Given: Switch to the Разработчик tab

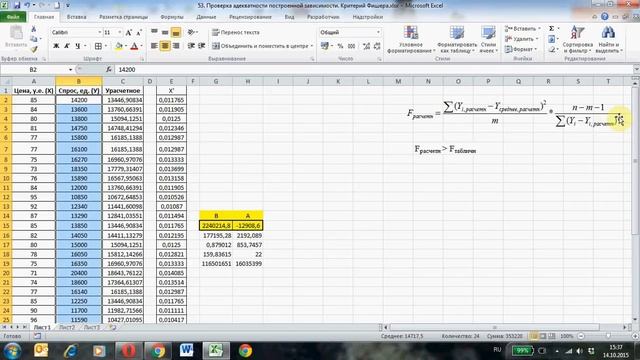Looking at the screenshot, I should 323,17.
